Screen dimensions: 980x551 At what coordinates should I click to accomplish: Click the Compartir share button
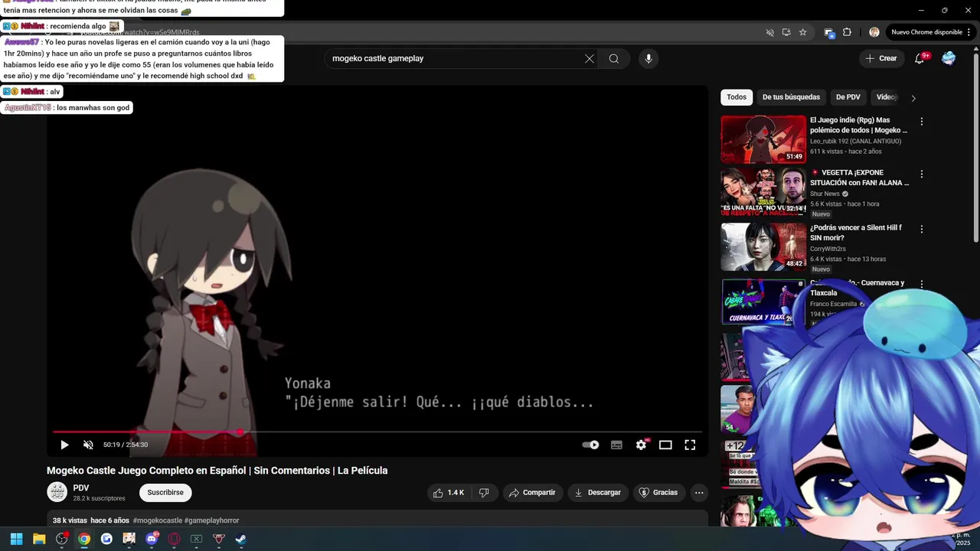(x=533, y=492)
